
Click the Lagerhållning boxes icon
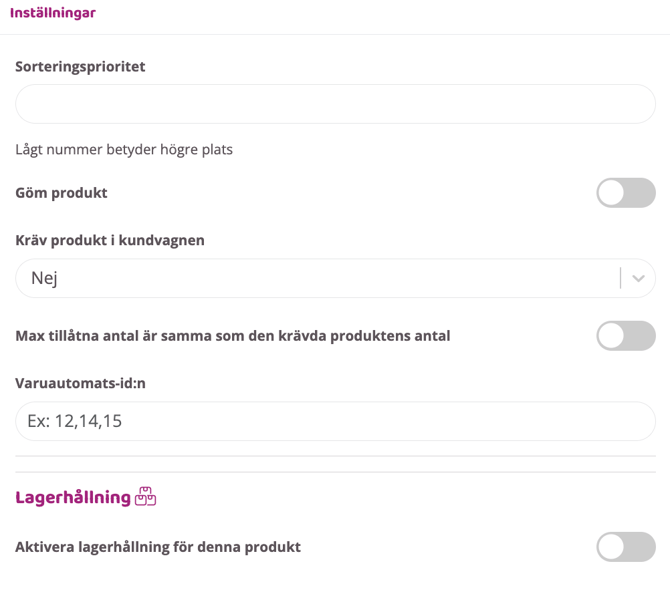tap(146, 496)
